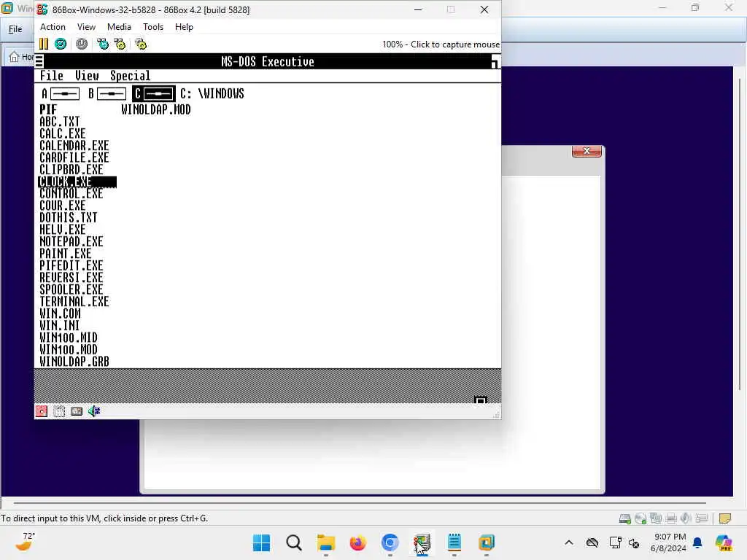Viewport: 747px width, 560px height.
Task: Click the floppy disk status icon in 86Box
Action: click(x=42, y=411)
